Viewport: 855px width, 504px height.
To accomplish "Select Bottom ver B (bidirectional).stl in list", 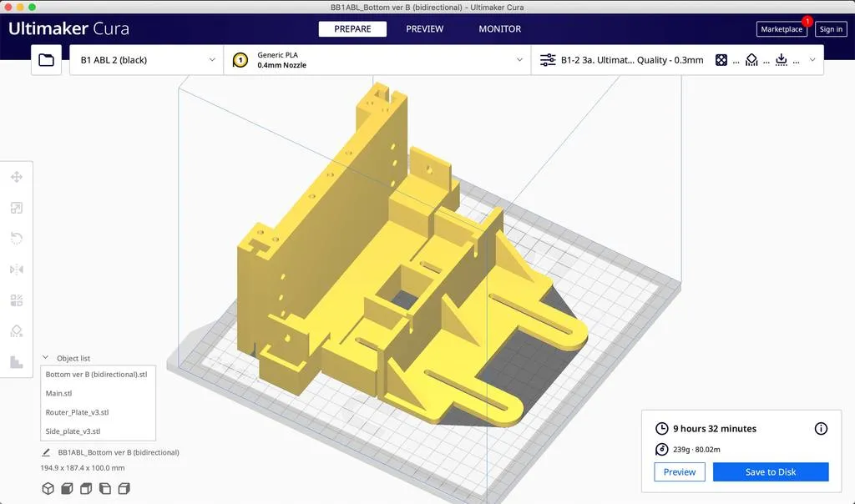I will [97, 375].
